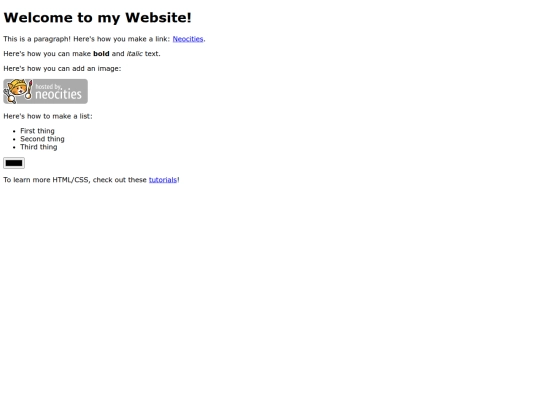Select the First thing list item
The image size is (540, 405).
[x=37, y=131]
